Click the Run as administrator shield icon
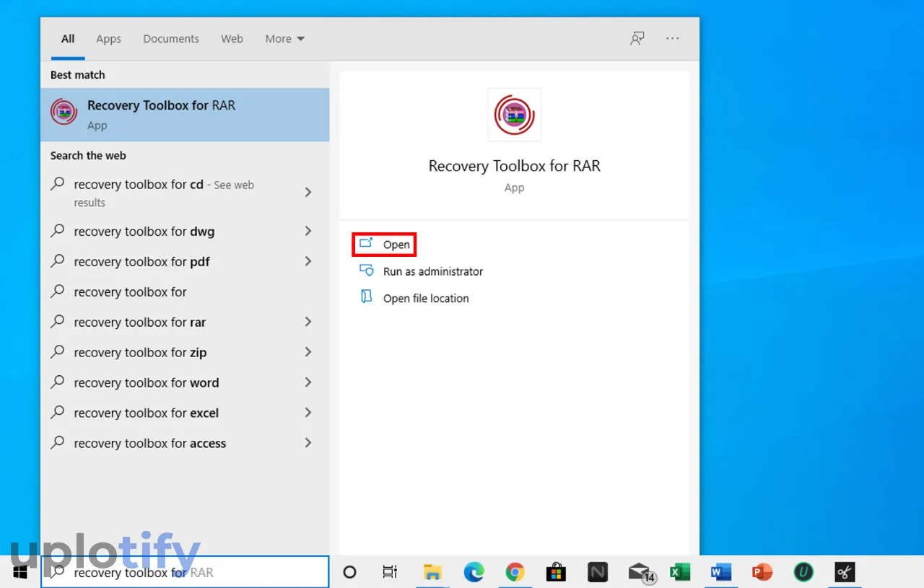 [x=367, y=271]
